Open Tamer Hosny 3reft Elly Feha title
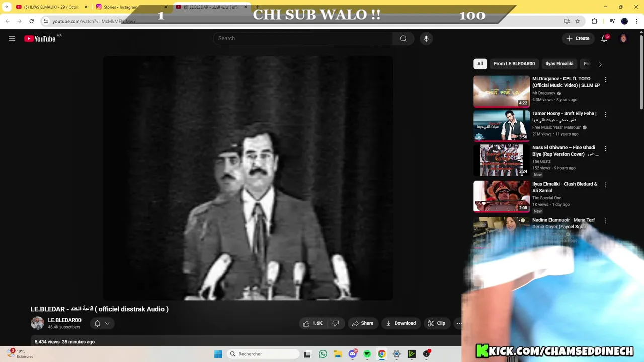This screenshot has height=362, width=644. [564, 117]
